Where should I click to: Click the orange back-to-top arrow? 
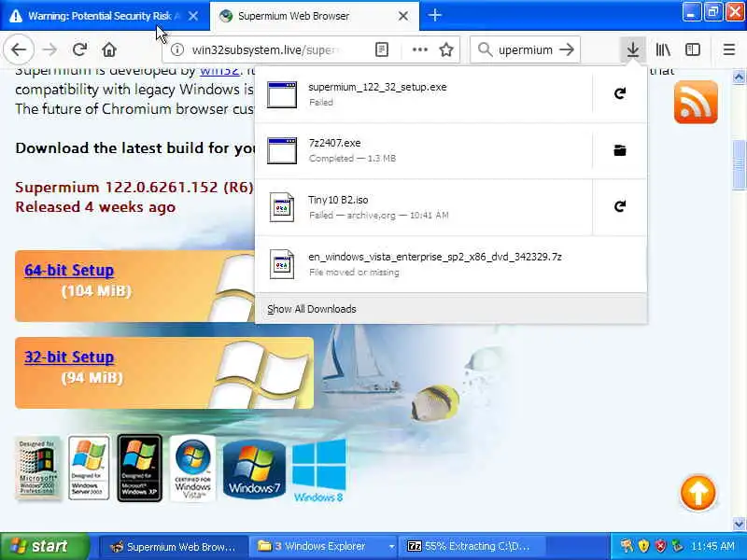pyautogui.click(x=698, y=494)
